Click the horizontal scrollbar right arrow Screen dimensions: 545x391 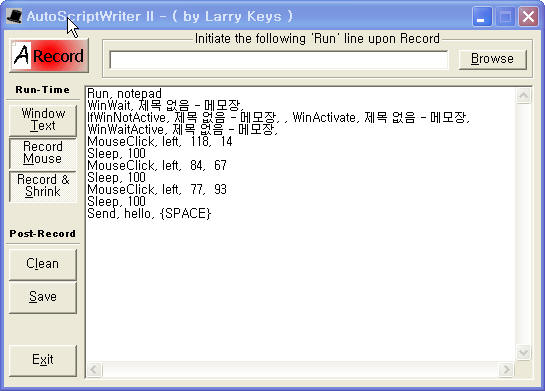pyautogui.click(x=506, y=369)
